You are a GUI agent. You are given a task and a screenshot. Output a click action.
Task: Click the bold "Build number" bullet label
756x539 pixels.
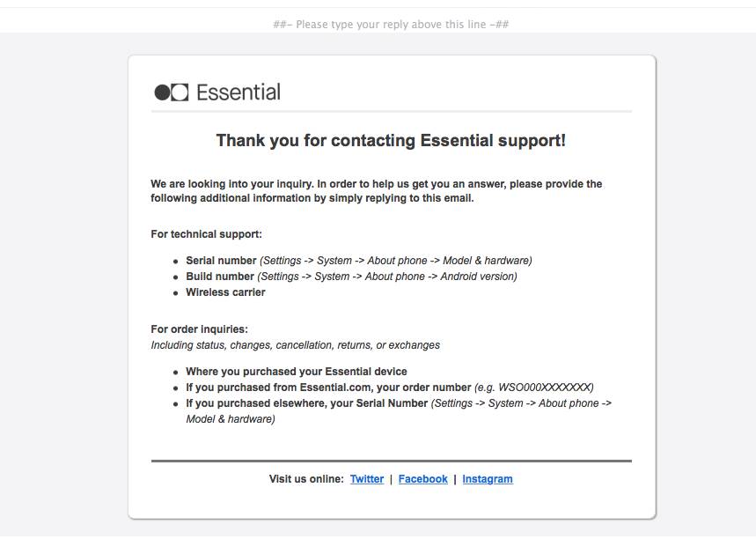[x=220, y=277]
